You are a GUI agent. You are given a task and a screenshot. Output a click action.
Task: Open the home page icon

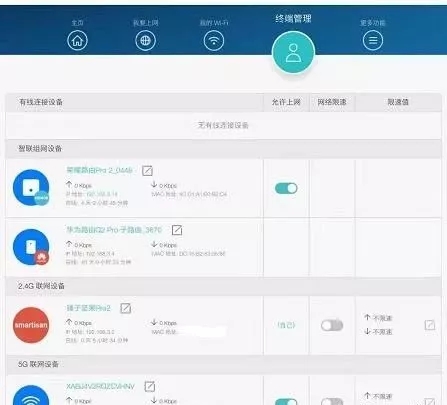click(77, 41)
